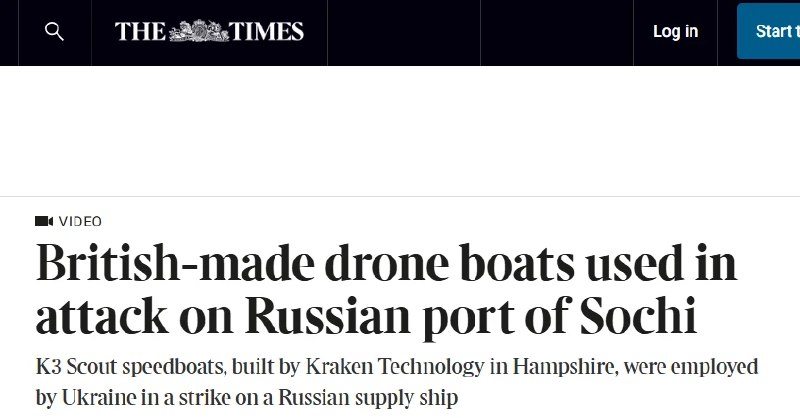Click the blue Start subscription button
The width and height of the screenshot is (800, 418).
pos(768,31)
